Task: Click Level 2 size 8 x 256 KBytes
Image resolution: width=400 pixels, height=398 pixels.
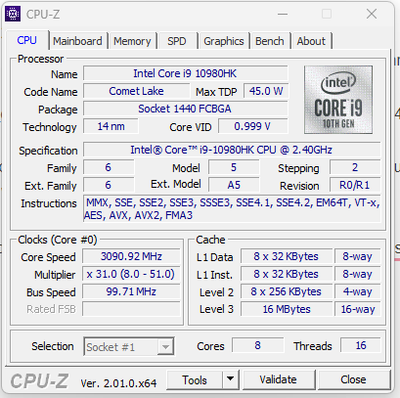Action: [x=286, y=292]
